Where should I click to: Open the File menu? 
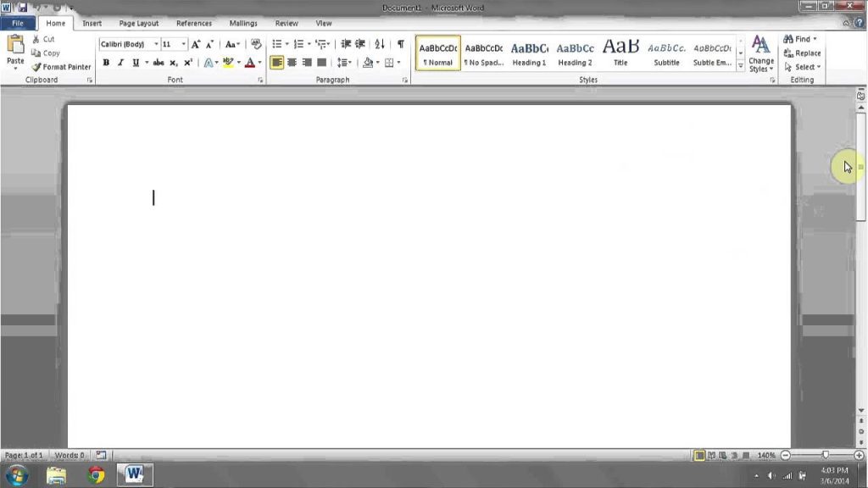17,23
